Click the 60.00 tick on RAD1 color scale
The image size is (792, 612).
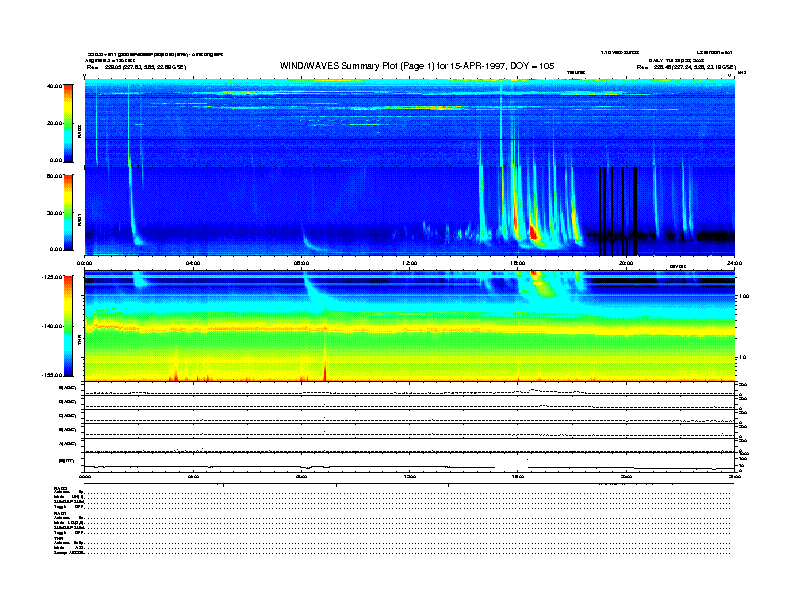click(x=54, y=176)
